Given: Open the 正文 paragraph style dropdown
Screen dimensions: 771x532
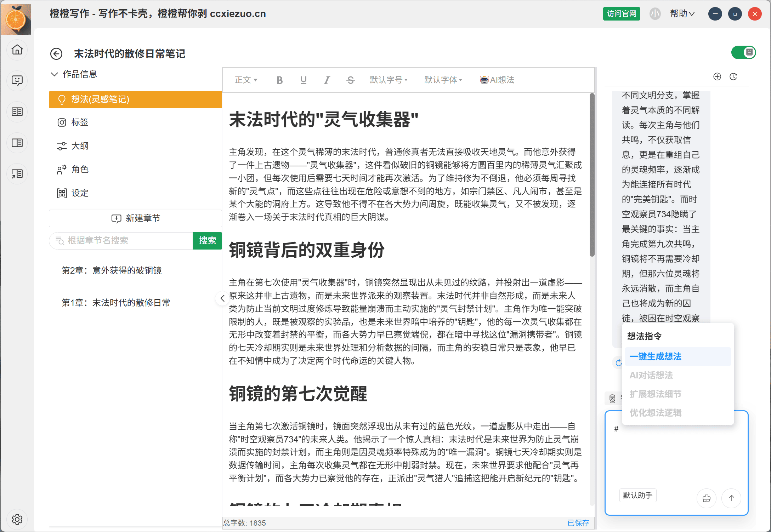Looking at the screenshot, I should click(x=246, y=80).
